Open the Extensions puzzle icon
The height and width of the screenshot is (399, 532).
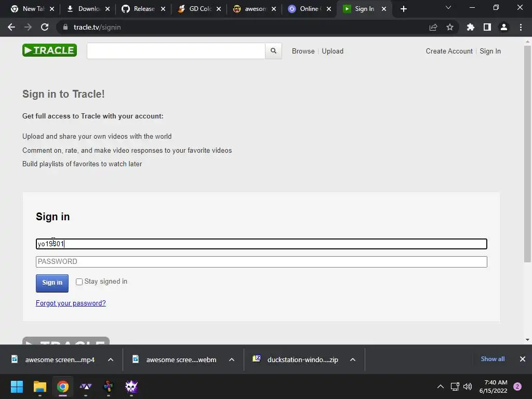pyautogui.click(x=471, y=27)
